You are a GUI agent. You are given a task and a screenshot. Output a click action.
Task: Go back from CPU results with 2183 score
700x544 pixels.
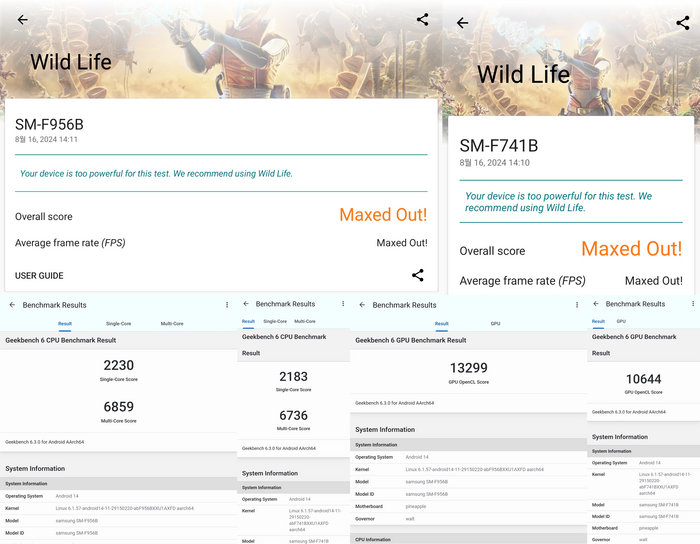[246, 303]
